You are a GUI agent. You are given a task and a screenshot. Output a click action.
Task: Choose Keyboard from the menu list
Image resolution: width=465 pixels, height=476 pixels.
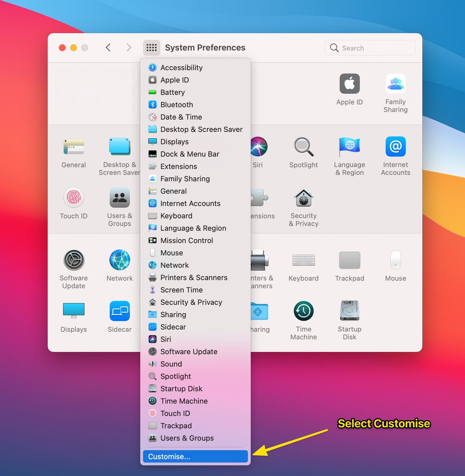(195, 216)
